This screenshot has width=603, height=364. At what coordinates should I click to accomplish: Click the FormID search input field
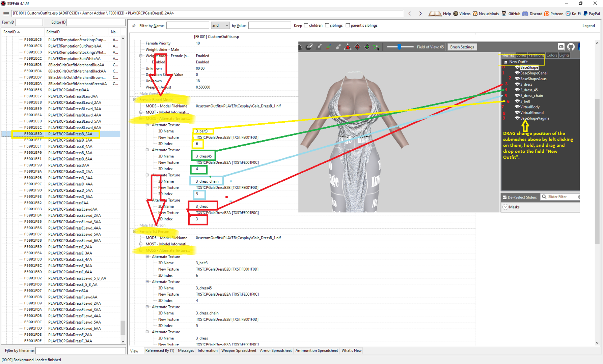coord(29,22)
